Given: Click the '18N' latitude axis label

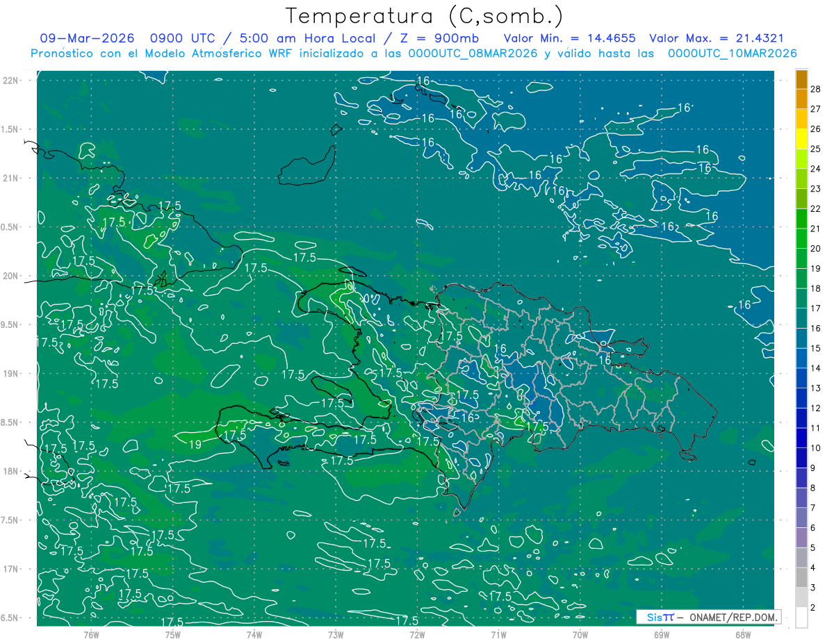Looking at the screenshot, I should [x=11, y=471].
